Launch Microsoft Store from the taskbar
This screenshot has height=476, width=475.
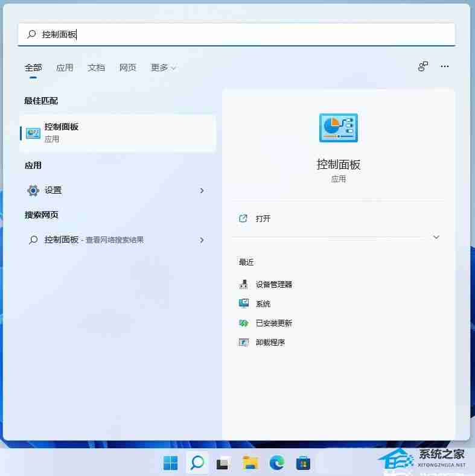point(303,463)
